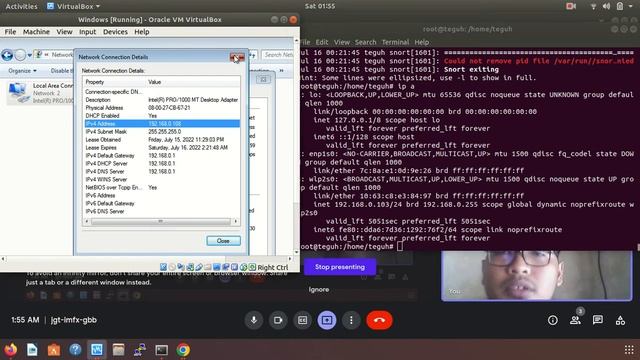Open VirtualBox View menu
Screen dimensions: 640x360
click(64, 31)
